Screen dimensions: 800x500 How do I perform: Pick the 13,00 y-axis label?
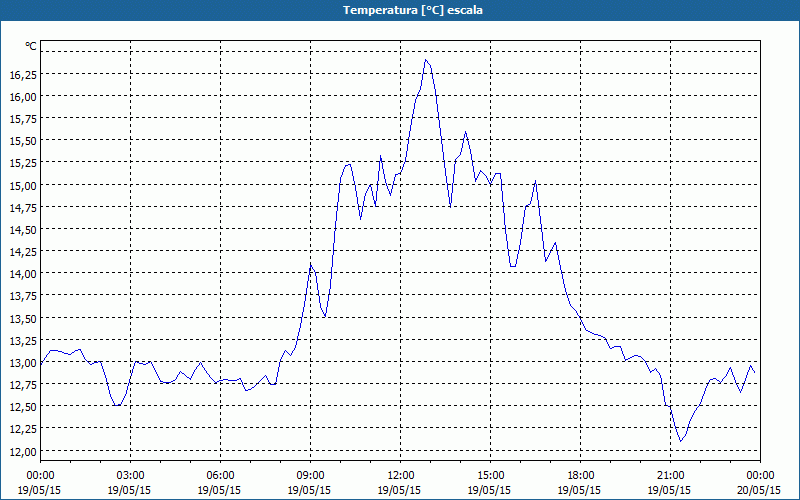click(x=23, y=363)
